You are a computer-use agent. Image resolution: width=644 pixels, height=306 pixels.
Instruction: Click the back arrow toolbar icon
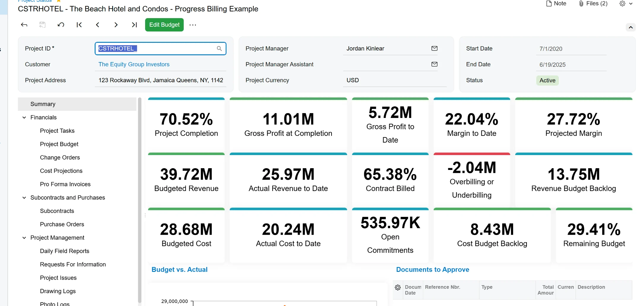[24, 25]
